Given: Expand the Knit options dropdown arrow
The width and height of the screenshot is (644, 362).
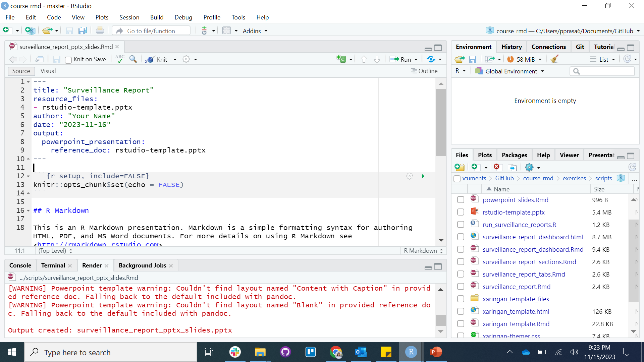Looking at the screenshot, I should (x=175, y=60).
